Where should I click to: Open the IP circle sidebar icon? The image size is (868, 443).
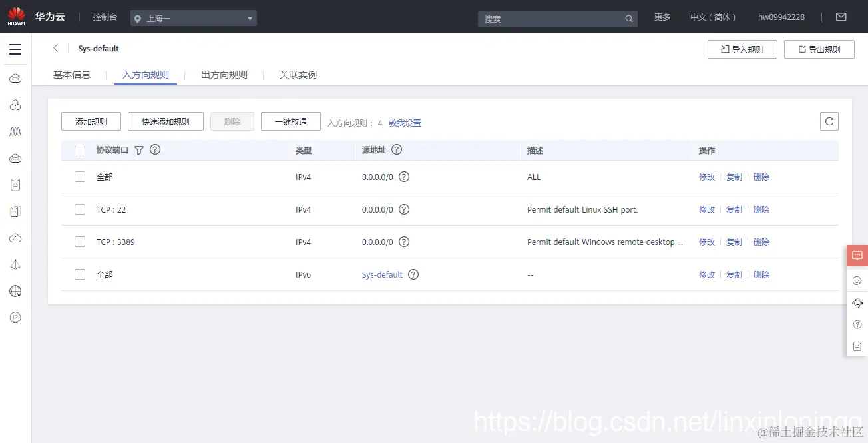point(15,318)
